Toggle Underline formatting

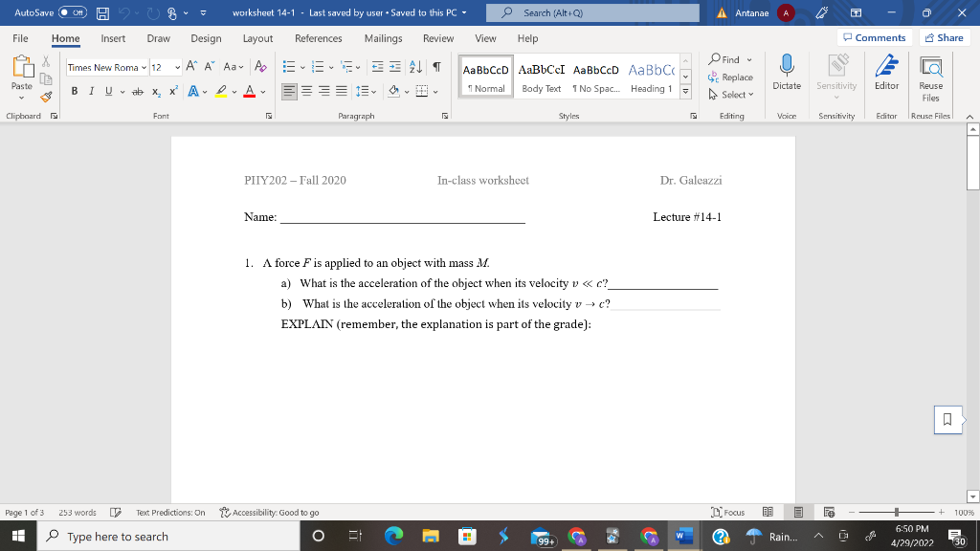(109, 92)
